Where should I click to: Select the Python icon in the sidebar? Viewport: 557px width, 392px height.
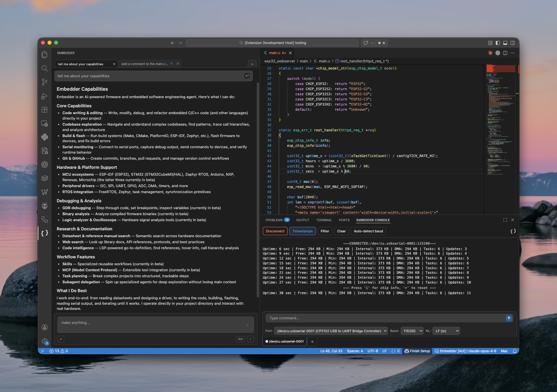pyautogui.click(x=45, y=137)
